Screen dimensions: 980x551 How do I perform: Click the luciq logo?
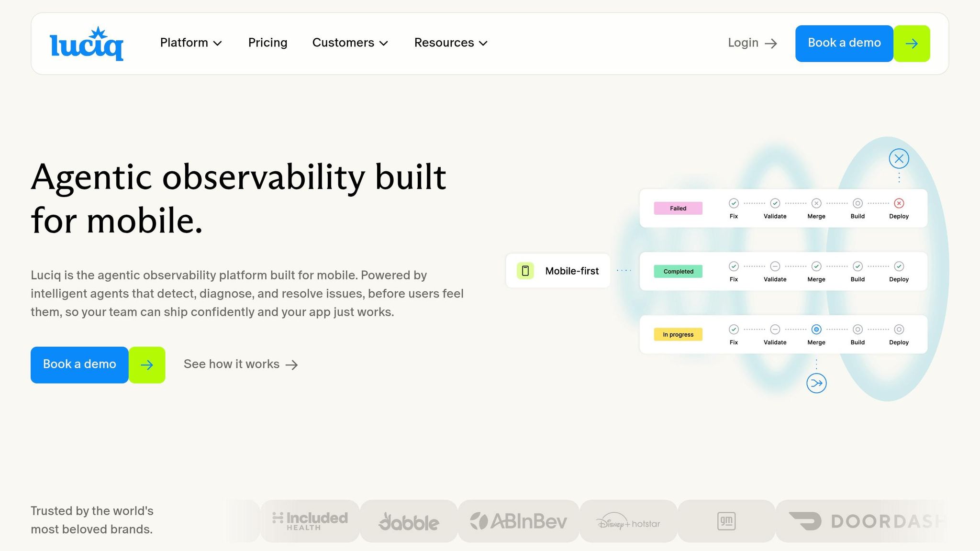pos(87,44)
